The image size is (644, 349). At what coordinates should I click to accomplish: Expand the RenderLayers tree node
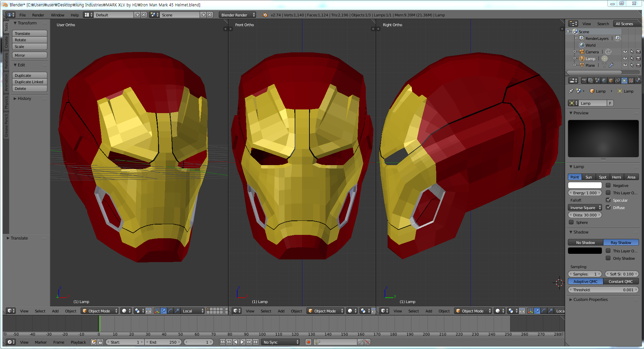pyautogui.click(x=576, y=38)
